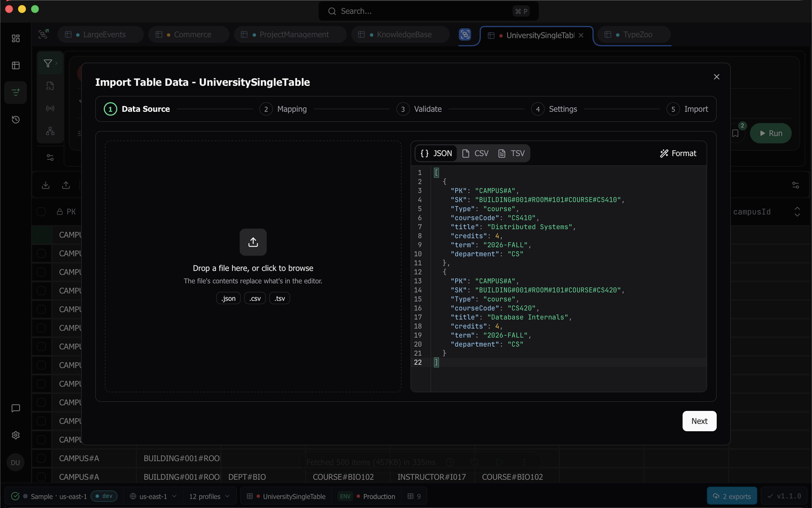
Task: Switch to the Commerce tab
Action: [x=188, y=34]
